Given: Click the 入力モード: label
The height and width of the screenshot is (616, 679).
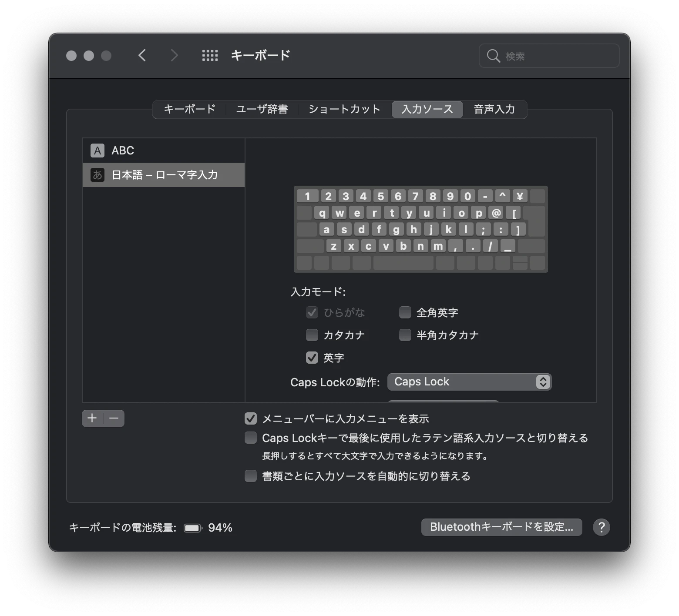Looking at the screenshot, I should [x=318, y=291].
